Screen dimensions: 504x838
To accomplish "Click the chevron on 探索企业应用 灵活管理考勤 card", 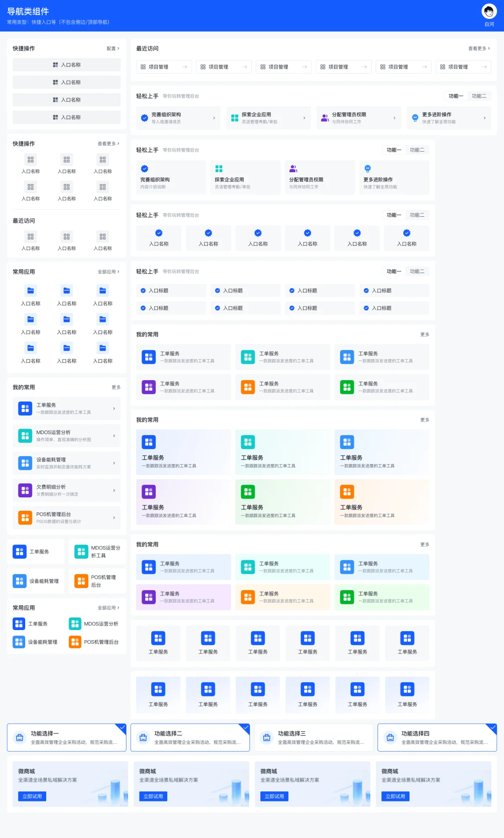I will click(304, 118).
